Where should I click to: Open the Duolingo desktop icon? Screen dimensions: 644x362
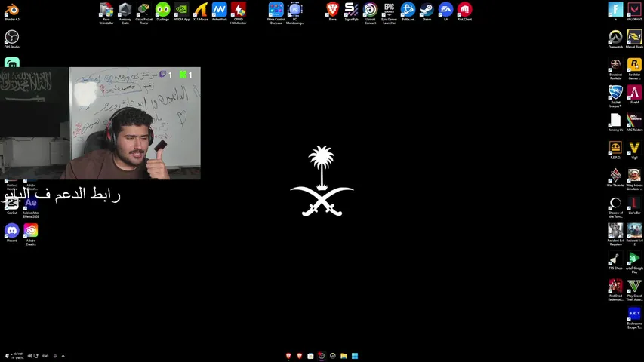(162, 11)
